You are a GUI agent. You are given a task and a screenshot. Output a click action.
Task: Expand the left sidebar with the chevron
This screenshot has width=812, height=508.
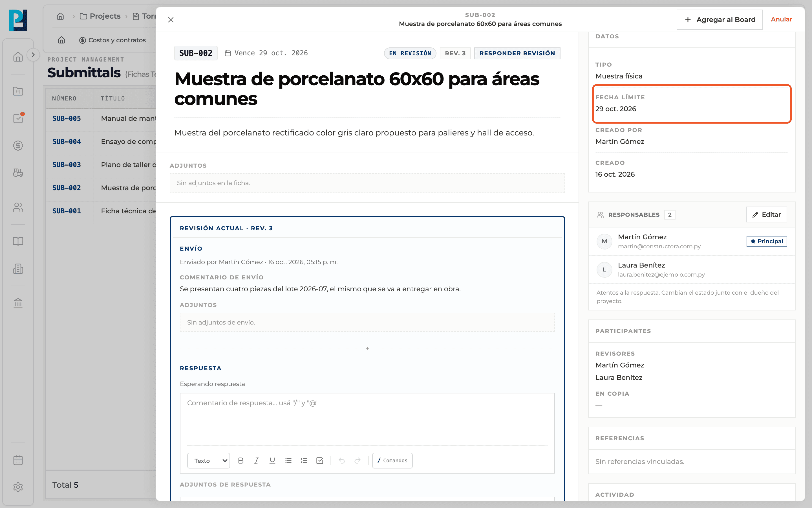pyautogui.click(x=33, y=55)
